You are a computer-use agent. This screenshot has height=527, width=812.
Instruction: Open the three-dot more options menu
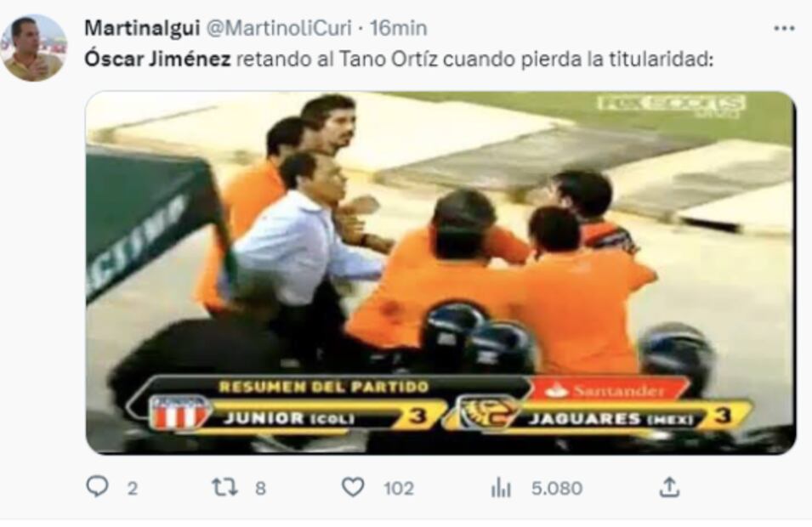784,28
